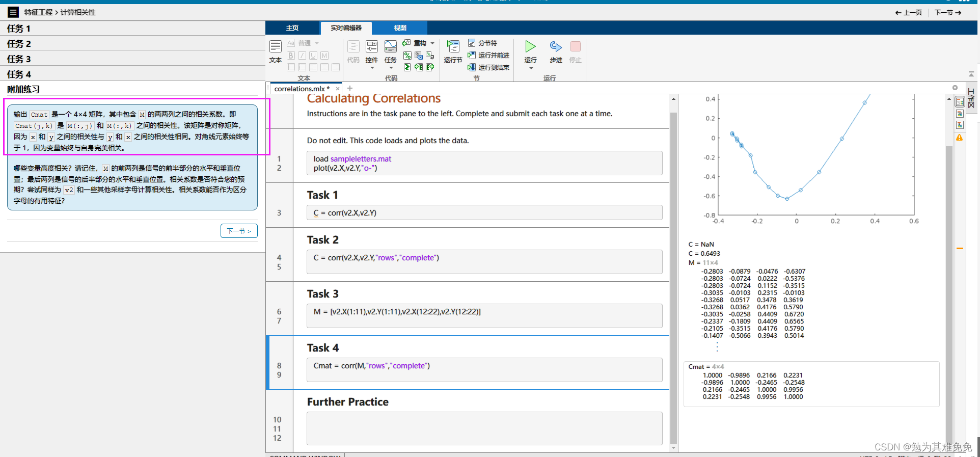Image resolution: width=980 pixels, height=457 pixels.
Task: Open the dropdown arrow under 运行
Action: point(531,68)
